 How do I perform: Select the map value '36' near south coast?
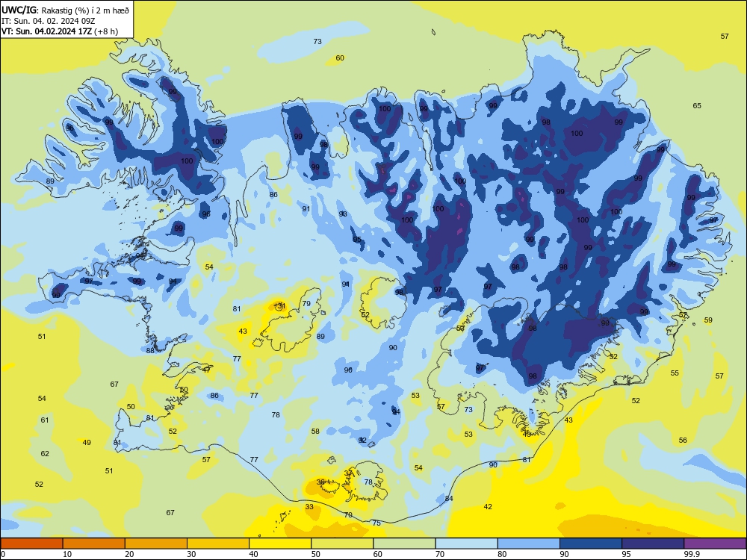coord(320,482)
